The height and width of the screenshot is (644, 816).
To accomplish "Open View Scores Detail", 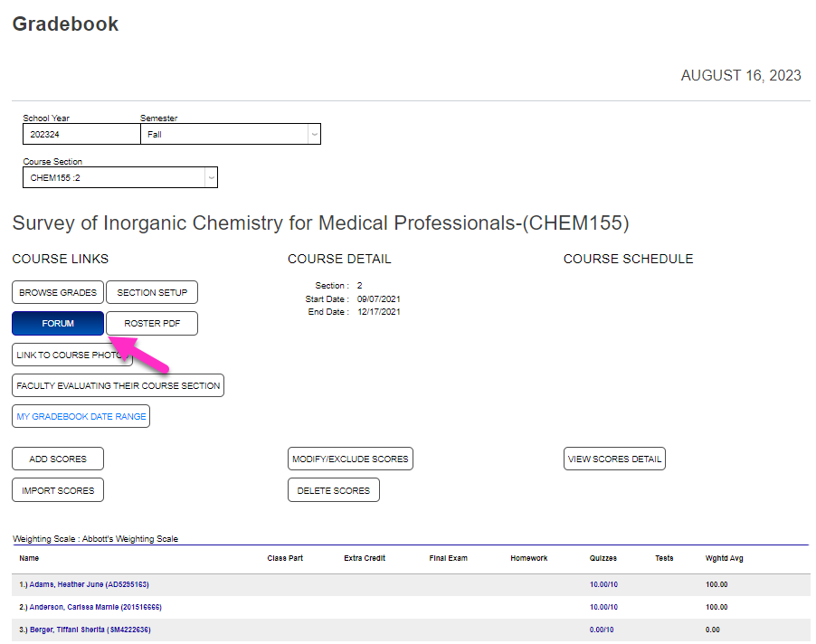I will point(614,459).
